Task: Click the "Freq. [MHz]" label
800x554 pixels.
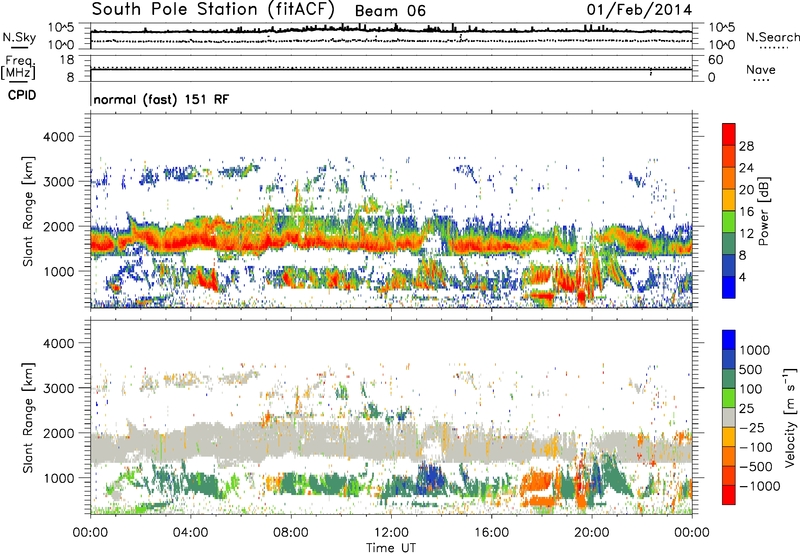Action: pyautogui.click(x=18, y=67)
